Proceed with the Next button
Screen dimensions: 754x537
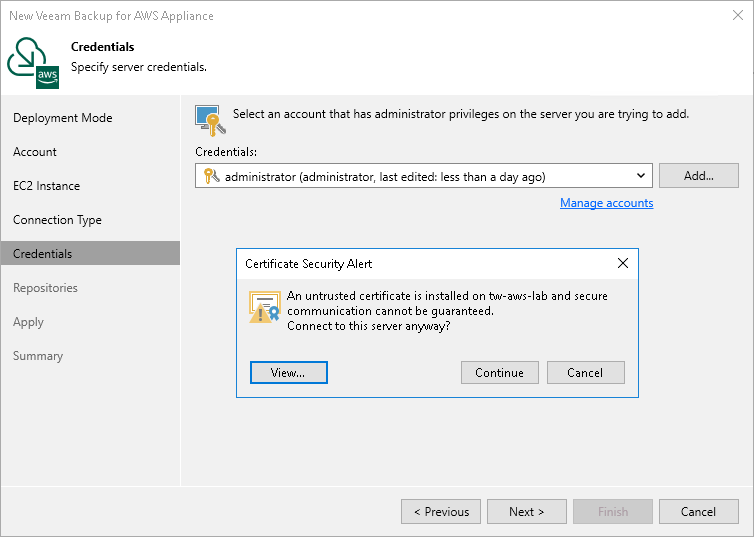click(x=526, y=512)
